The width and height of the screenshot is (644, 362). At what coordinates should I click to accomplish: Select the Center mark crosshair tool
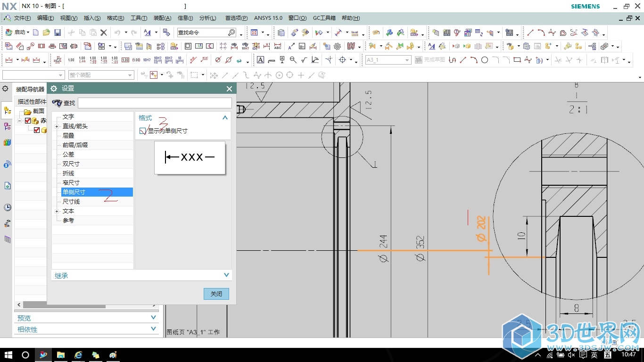pyautogui.click(x=342, y=60)
